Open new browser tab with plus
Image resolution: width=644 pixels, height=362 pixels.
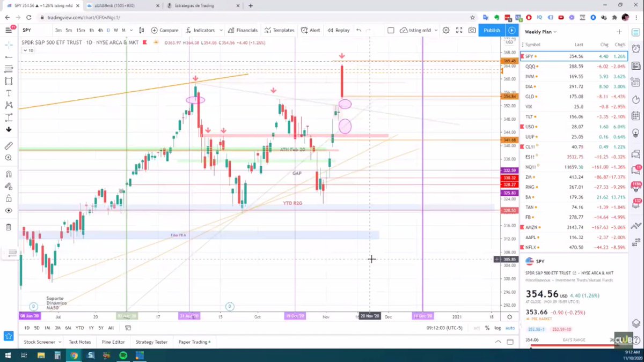click(x=251, y=5)
